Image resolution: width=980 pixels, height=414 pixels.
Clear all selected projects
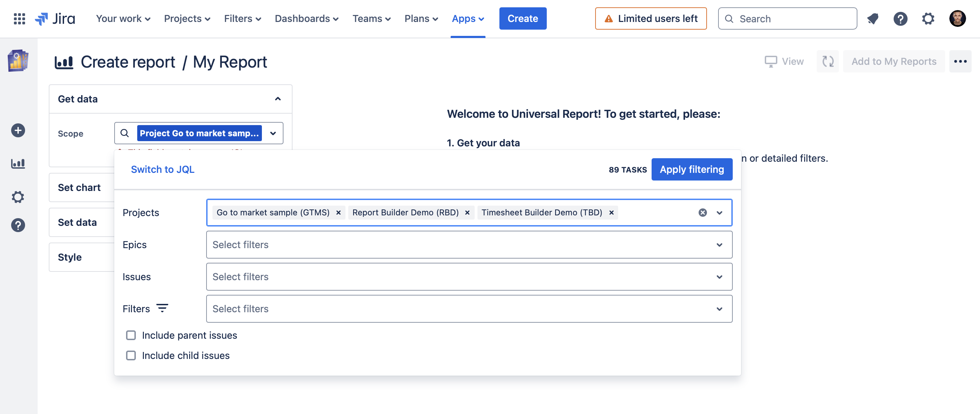point(703,213)
